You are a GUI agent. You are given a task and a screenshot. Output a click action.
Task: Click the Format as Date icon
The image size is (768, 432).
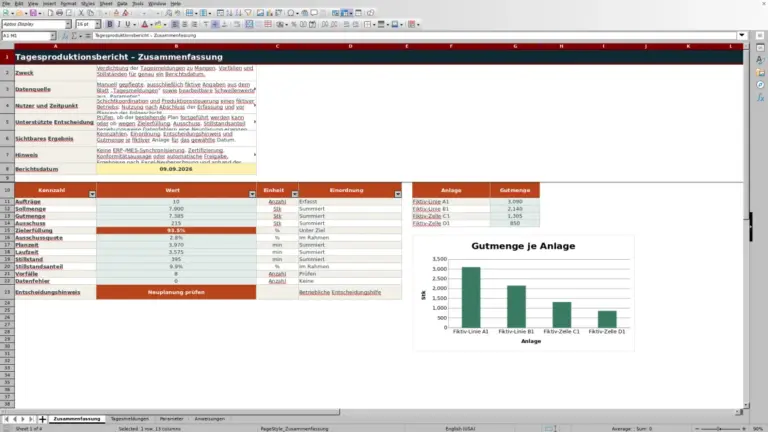(312, 24)
